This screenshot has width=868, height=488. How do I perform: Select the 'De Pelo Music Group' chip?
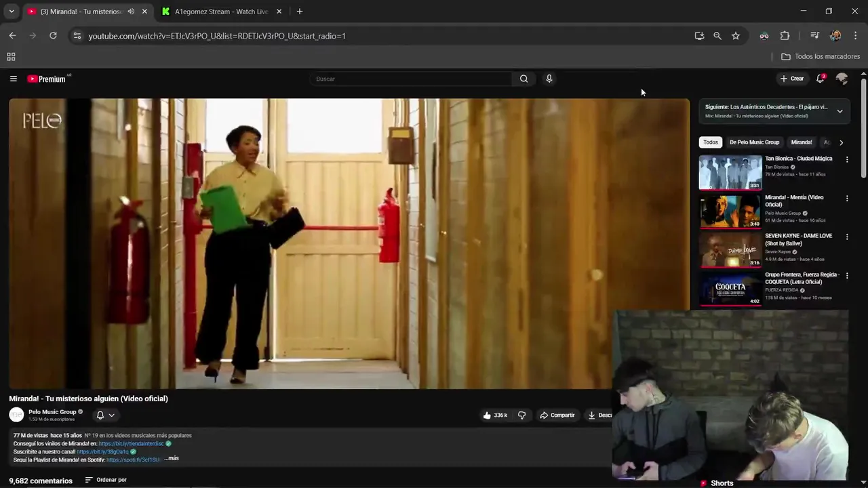(x=754, y=142)
